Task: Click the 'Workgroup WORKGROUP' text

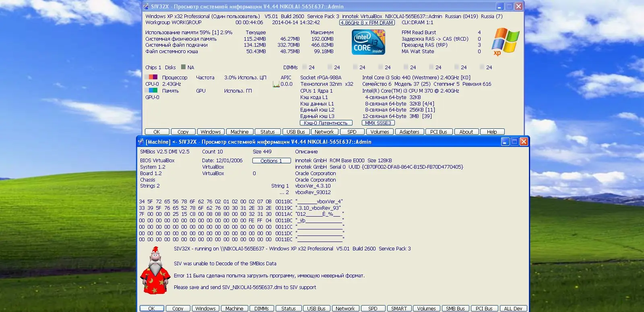Action: tap(173, 23)
